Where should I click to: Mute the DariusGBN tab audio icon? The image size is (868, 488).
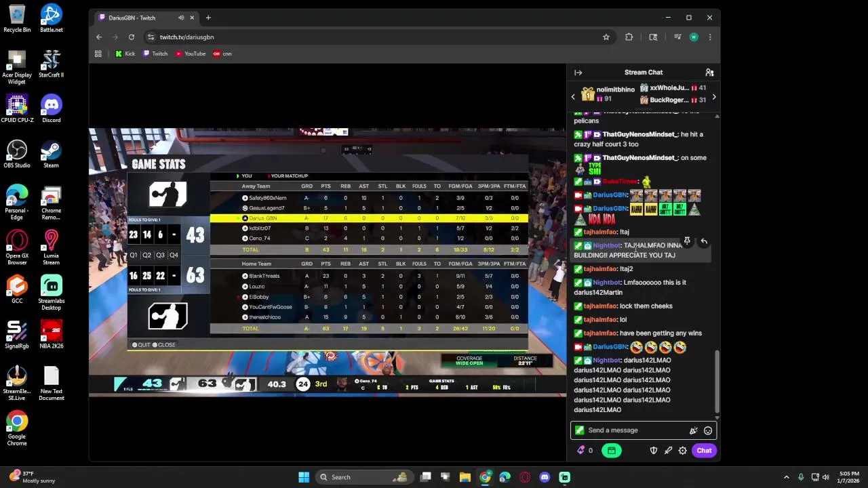pyautogui.click(x=180, y=18)
